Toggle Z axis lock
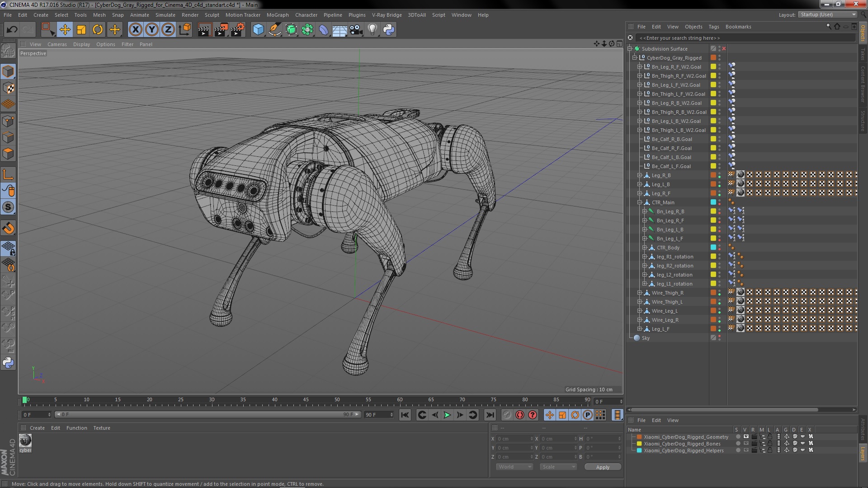The image size is (868, 488). [x=168, y=30]
